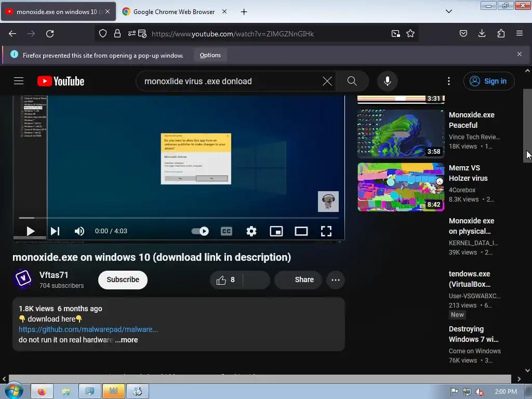The image size is (532, 399).
Task: Skip to the next video
Action: coord(55,231)
